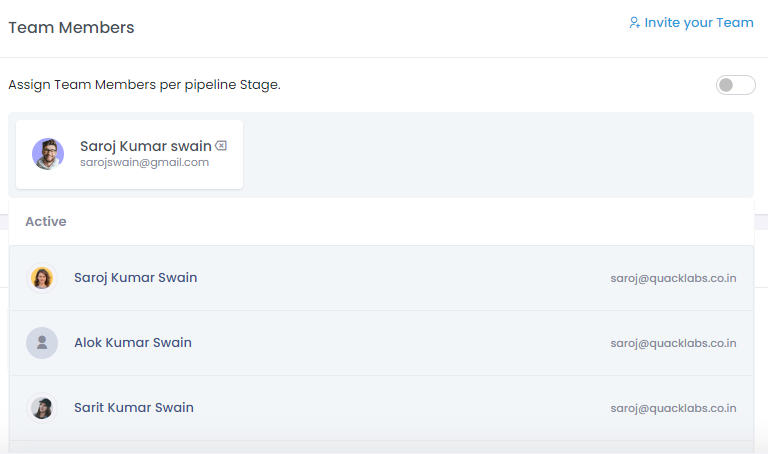Click the email in Alok Kumar Swain's row
This screenshot has height=454, width=768.
[673, 343]
